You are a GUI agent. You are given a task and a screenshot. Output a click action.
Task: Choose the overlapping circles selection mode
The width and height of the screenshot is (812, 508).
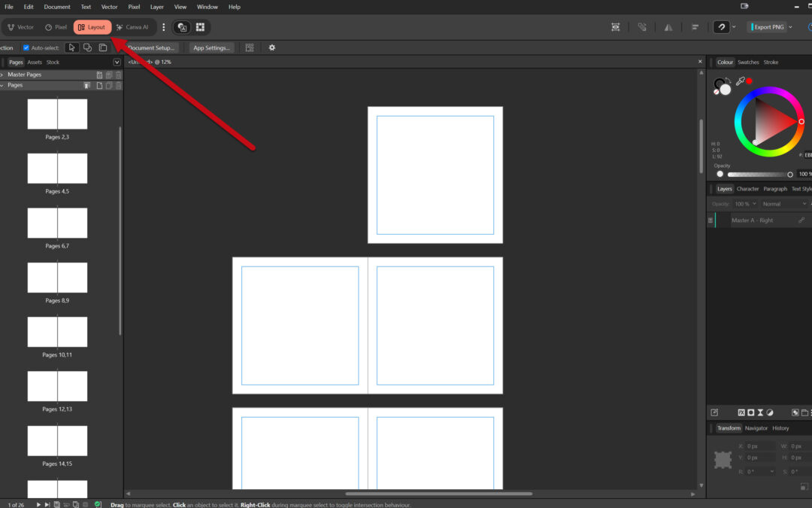click(x=87, y=47)
